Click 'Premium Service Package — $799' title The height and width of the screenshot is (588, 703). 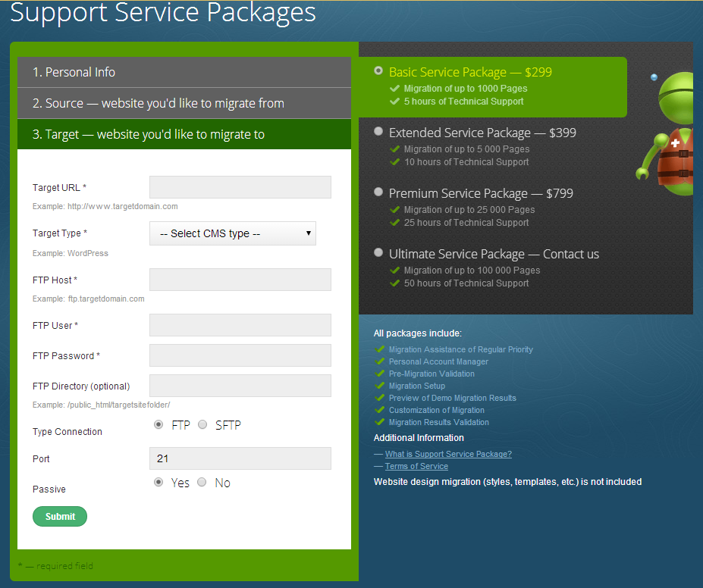tap(481, 193)
